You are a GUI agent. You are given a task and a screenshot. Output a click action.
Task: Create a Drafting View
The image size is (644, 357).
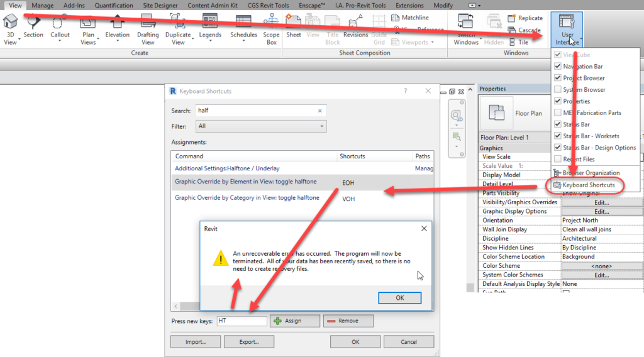[x=148, y=30]
